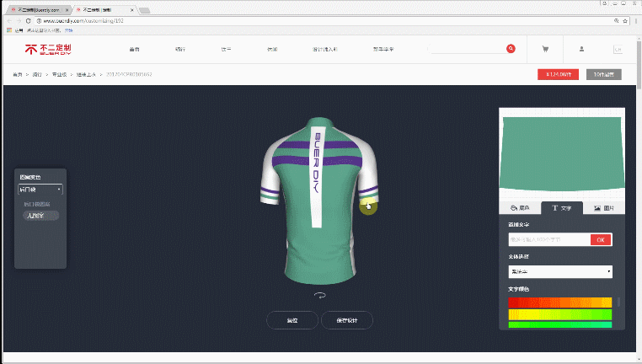This screenshot has height=364, width=642.
Task: Open the region dropdown in left panel
Action: 40,190
